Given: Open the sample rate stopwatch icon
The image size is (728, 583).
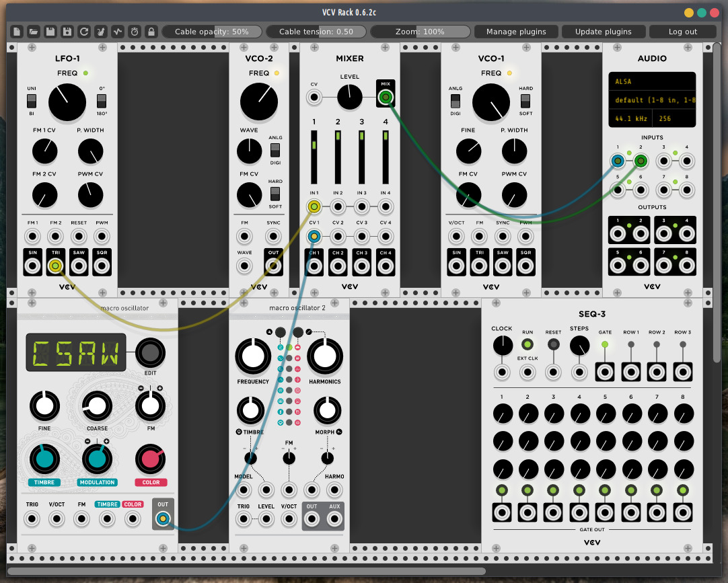Looking at the screenshot, I should (x=134, y=32).
